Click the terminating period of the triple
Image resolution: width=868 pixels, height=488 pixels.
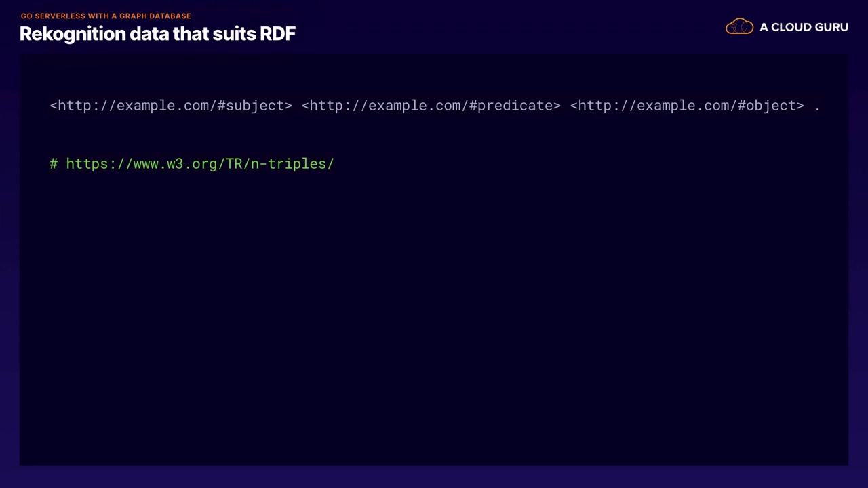[818, 106]
